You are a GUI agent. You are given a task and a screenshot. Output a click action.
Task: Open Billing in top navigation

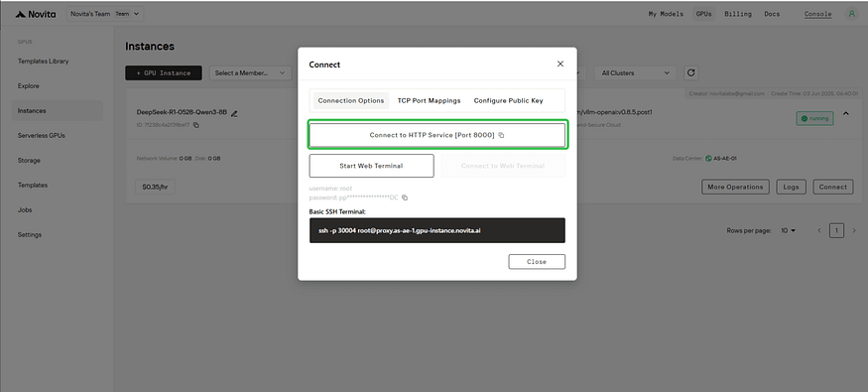738,14
